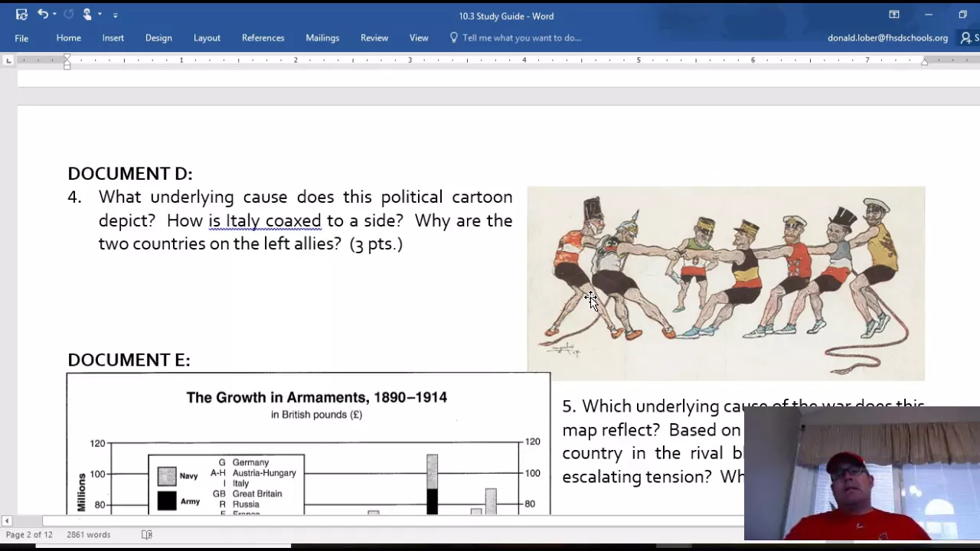980x551 pixels.
Task: Click the Save icon in the title bar
Action: point(21,15)
